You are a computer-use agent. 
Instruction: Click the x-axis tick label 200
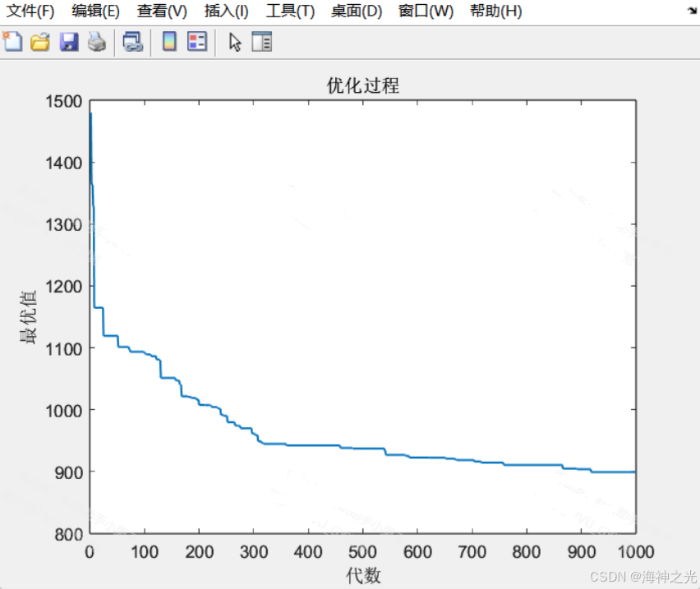click(x=199, y=552)
